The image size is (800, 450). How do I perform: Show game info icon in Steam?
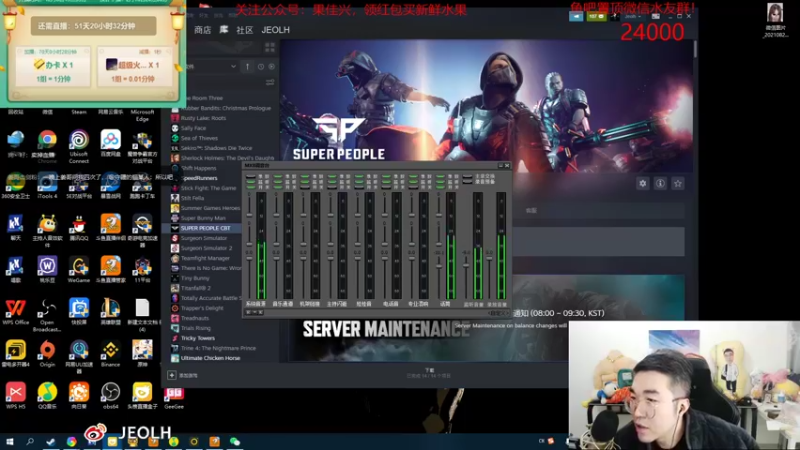click(660, 183)
